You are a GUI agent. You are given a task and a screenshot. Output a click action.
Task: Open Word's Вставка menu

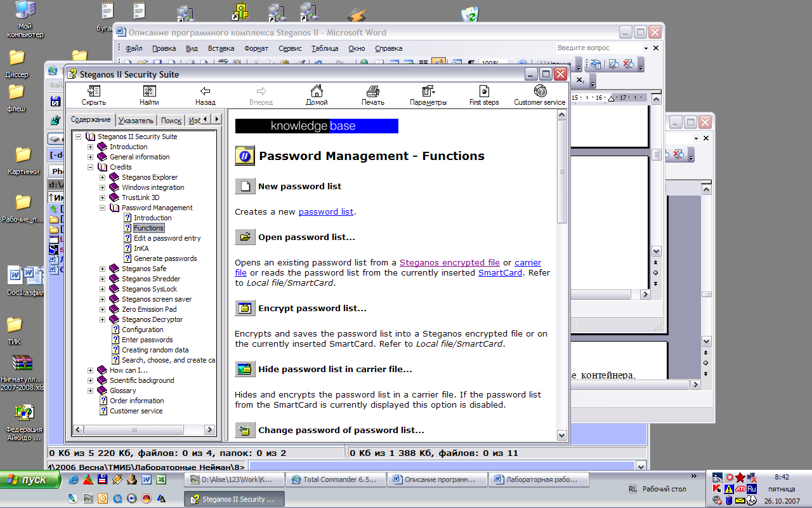coord(221,48)
